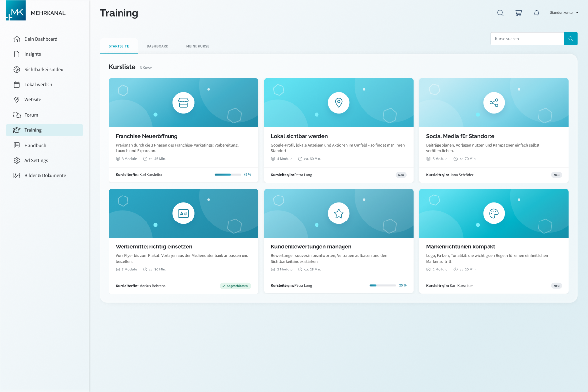Click the graduation cap icon for Training
588x392 pixels.
coord(17,130)
